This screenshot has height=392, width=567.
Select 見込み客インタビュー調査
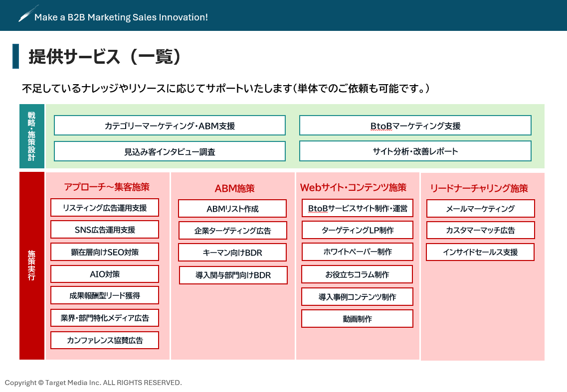coord(170,151)
